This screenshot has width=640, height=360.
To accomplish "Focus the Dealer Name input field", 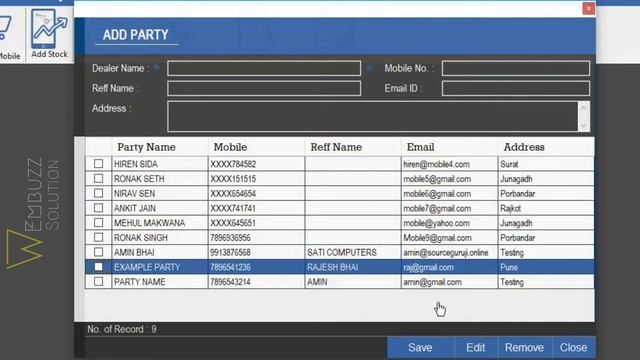I will [x=264, y=68].
